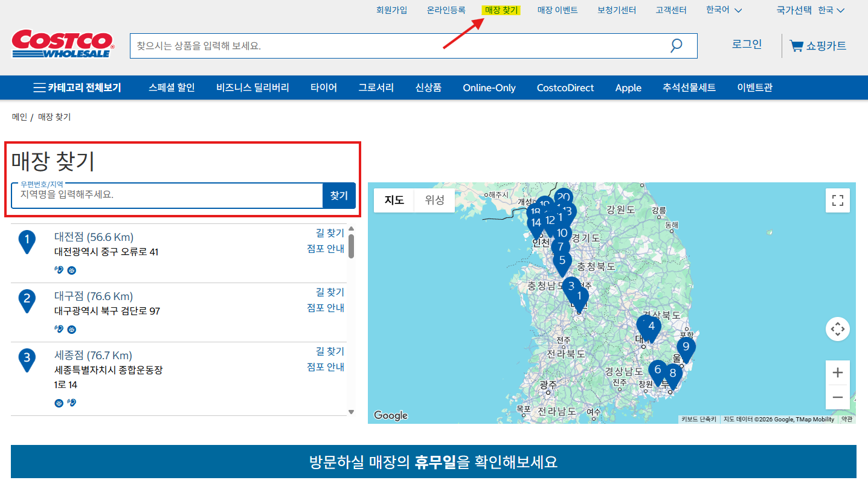The height and width of the screenshot is (486, 868).
Task: Toggle the map fullscreen view
Action: coord(838,200)
